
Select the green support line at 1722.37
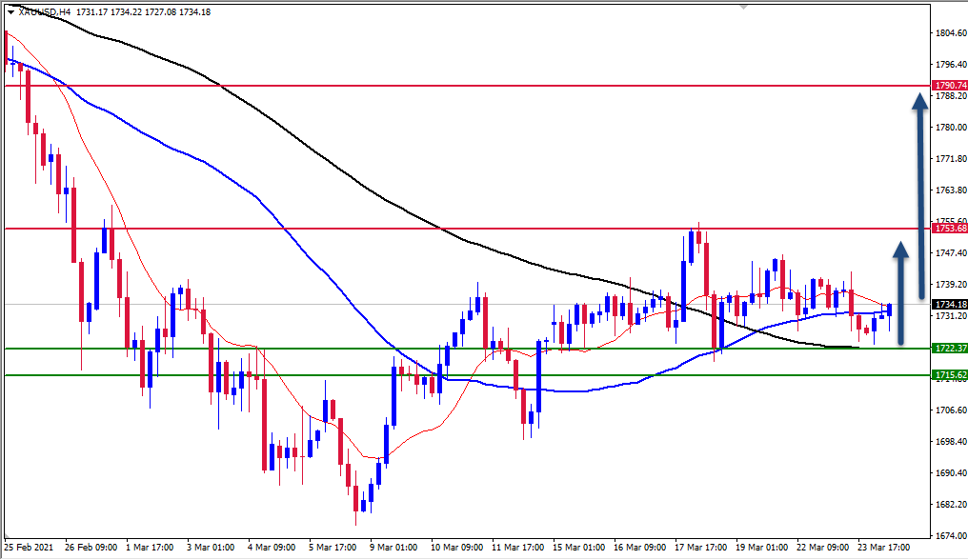tap(467, 349)
